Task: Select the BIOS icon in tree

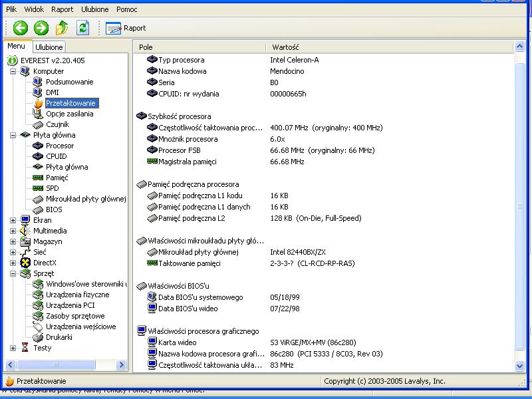Action: pyautogui.click(x=38, y=209)
